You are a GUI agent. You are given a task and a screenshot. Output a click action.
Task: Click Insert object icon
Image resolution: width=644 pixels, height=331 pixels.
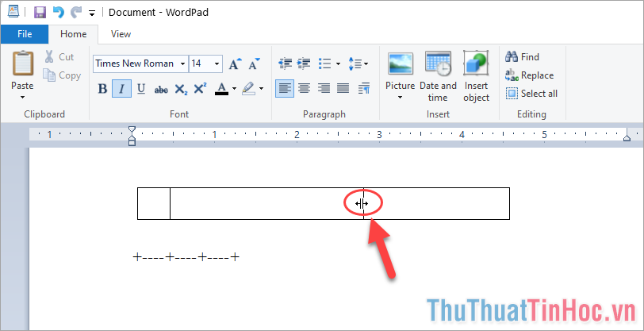click(477, 63)
